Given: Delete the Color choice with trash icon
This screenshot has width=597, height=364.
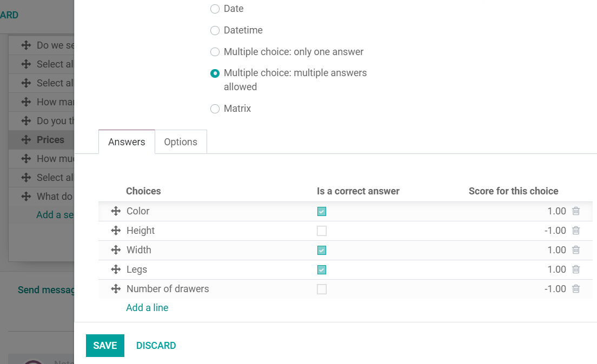Looking at the screenshot, I should (x=576, y=211).
